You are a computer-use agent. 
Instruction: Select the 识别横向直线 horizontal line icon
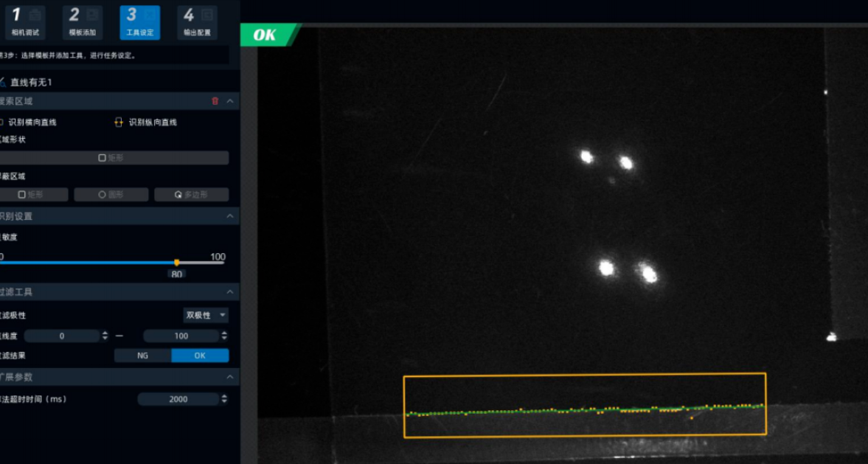(1, 122)
